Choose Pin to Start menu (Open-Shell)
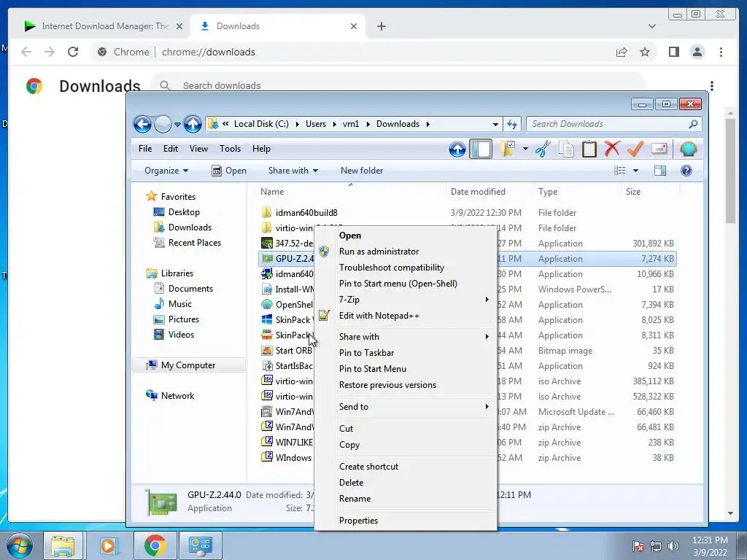 point(406,284)
